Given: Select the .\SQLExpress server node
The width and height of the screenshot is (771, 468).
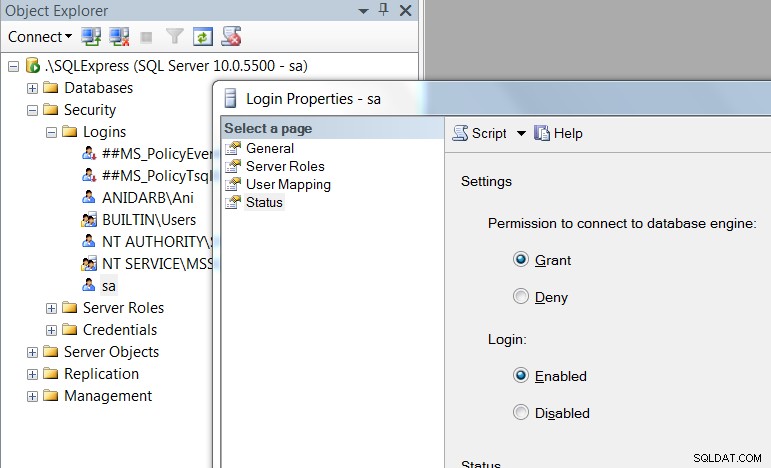Looking at the screenshot, I should click(x=176, y=66).
